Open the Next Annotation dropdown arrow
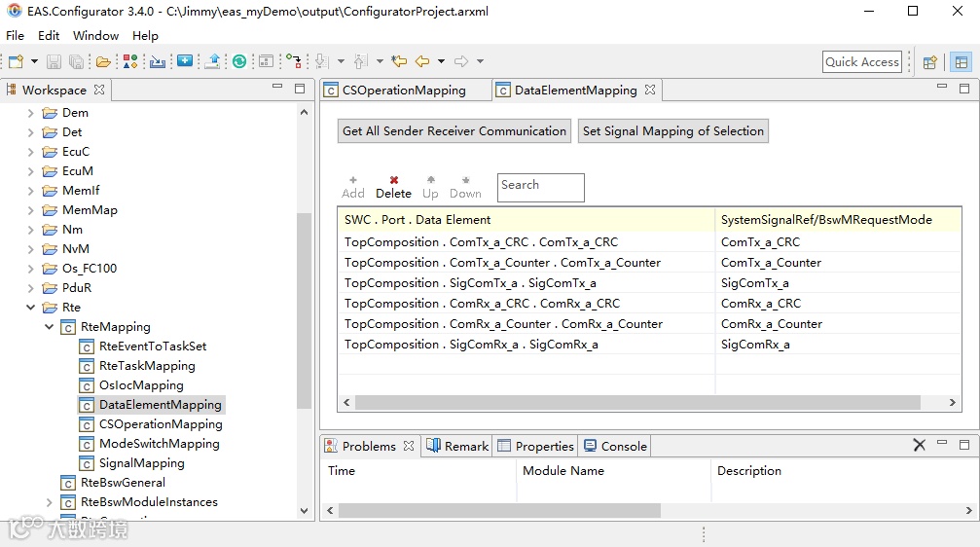Viewport: 980px width, 547px height. [341, 61]
